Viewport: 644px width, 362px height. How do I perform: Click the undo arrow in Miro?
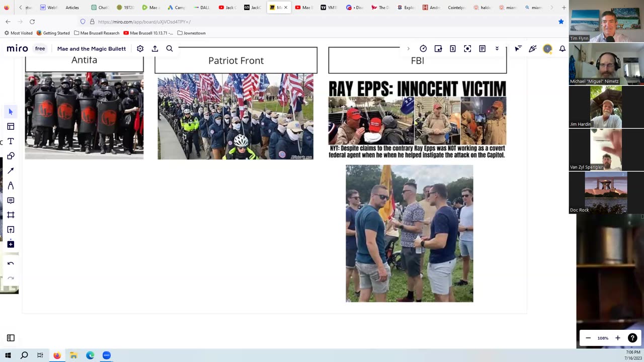click(x=11, y=263)
